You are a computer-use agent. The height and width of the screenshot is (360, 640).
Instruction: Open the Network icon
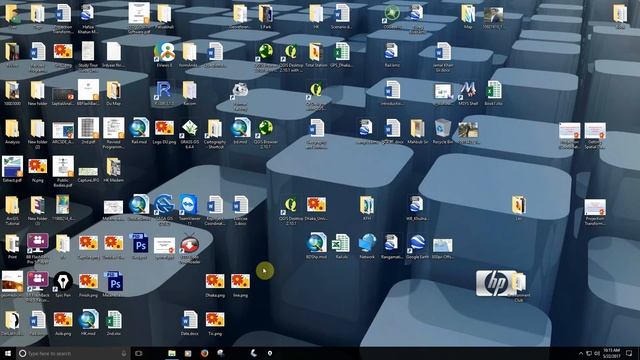pyautogui.click(x=367, y=244)
